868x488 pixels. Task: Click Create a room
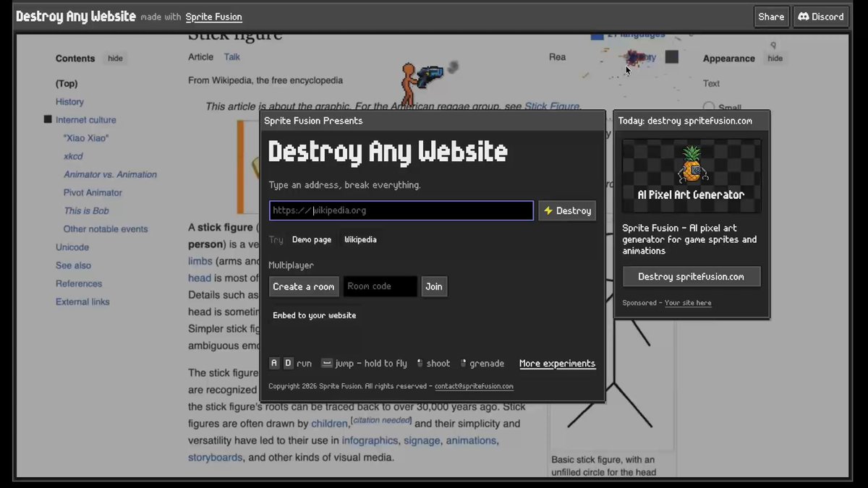pos(304,286)
